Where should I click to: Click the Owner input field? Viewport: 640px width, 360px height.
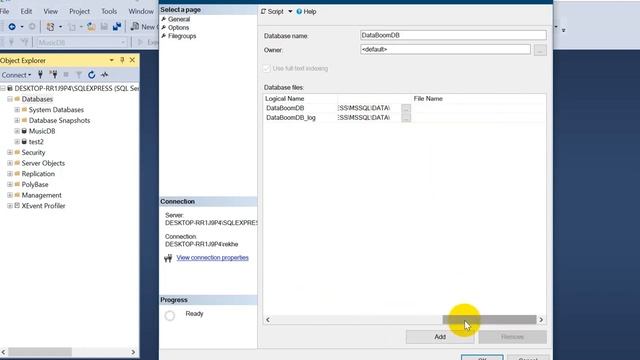[x=445, y=49]
